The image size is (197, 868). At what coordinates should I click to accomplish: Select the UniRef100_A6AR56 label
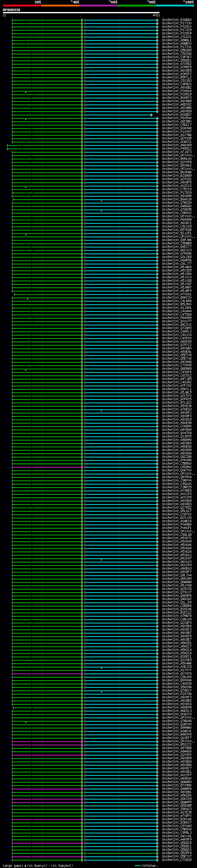tap(177, 260)
